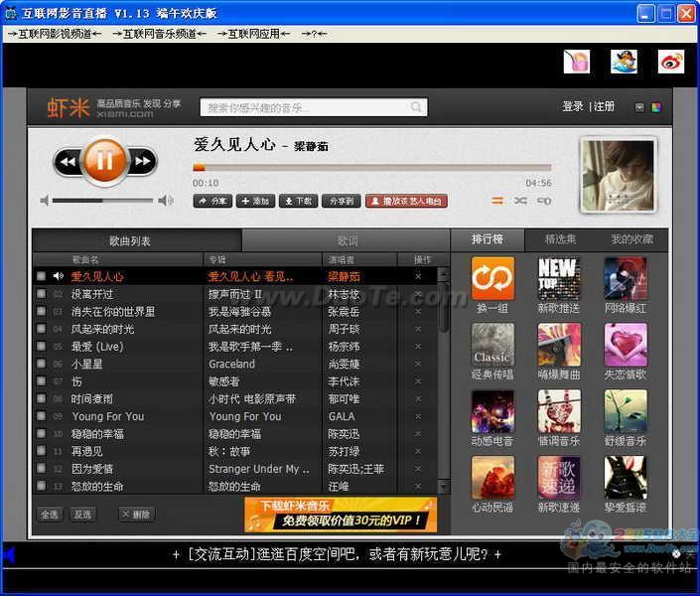Image resolution: width=700 pixels, height=596 pixels.
Task: Click the song progress bar
Action: point(372,168)
